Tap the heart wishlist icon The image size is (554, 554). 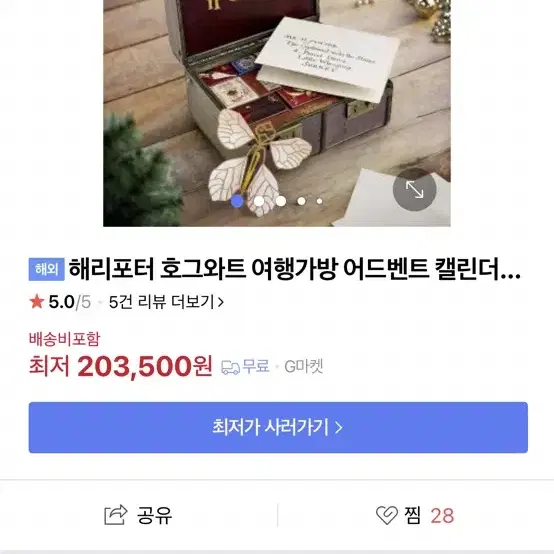[x=387, y=515]
